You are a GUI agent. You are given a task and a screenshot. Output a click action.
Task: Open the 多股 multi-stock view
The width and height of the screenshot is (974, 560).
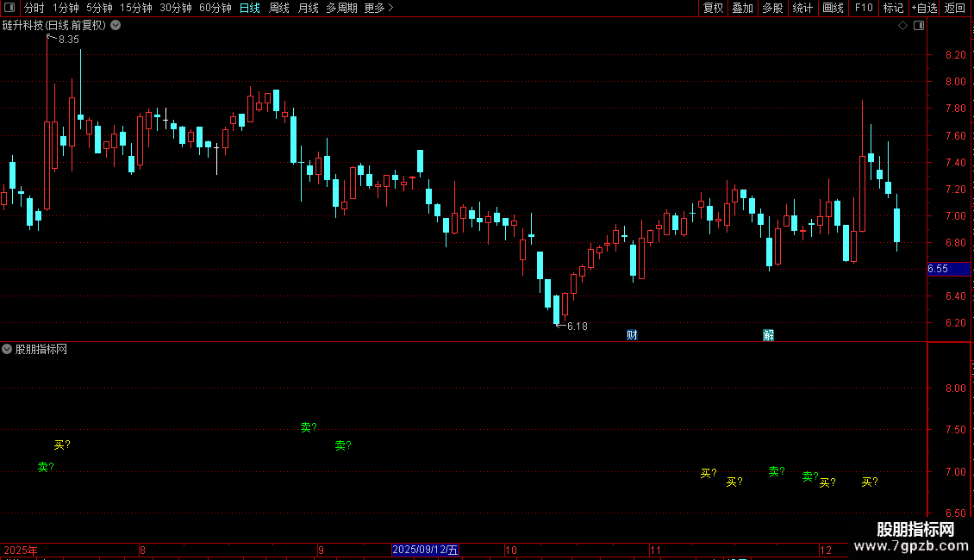(772, 8)
